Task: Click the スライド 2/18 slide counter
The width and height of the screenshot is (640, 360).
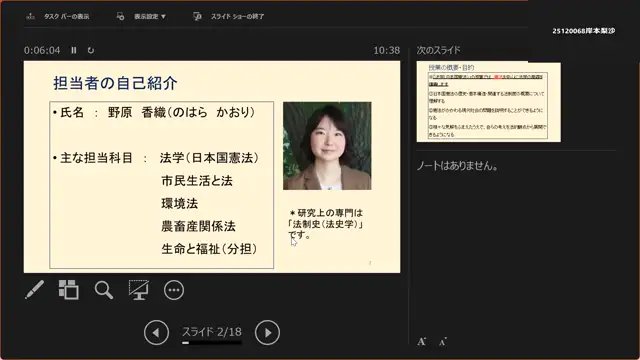Action: point(211,332)
